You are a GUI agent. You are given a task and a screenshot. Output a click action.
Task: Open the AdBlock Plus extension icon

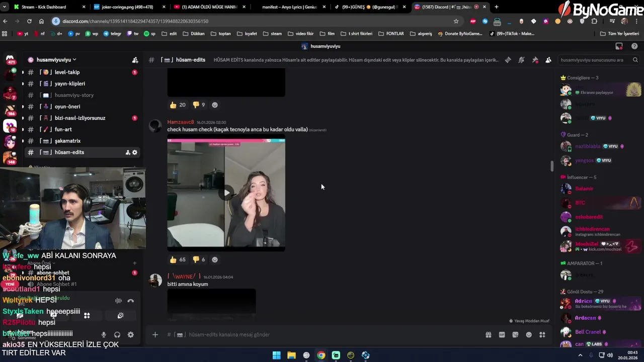click(473, 21)
